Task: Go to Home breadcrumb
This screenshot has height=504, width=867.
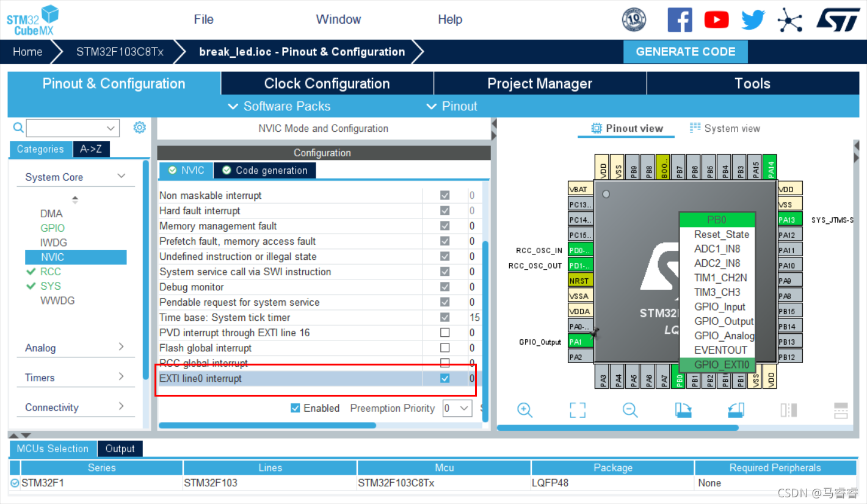Action: pos(27,52)
